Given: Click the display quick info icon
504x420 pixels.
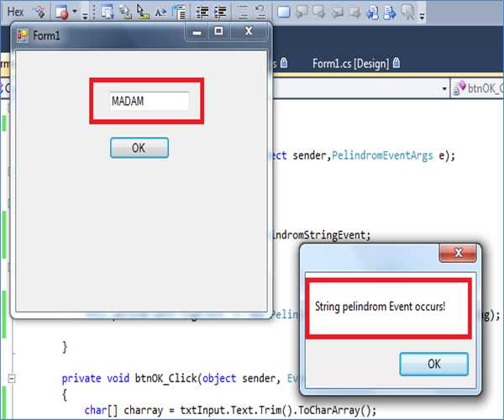Looking at the screenshot, I should [x=143, y=12].
